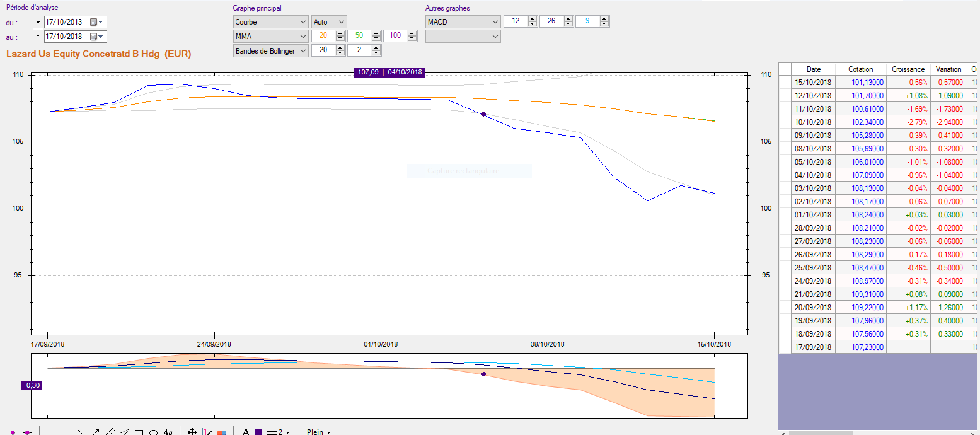Select the vertical line drawing tool

click(51, 432)
